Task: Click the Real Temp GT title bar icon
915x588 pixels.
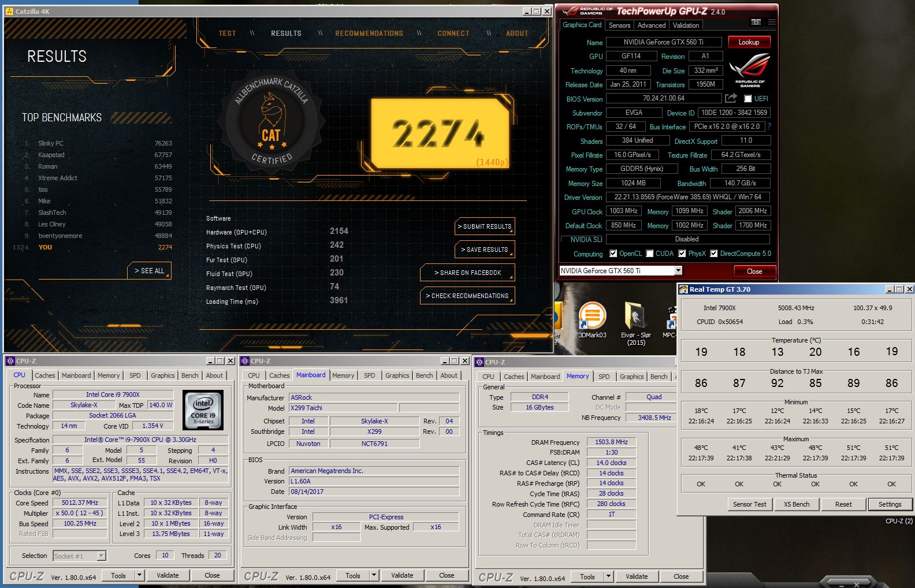Action: (x=684, y=289)
